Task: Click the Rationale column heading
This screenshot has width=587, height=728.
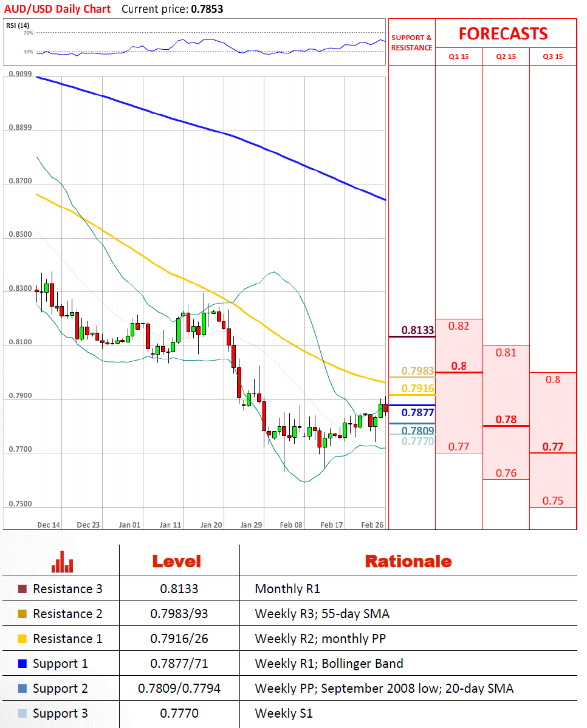Action: 408,561
